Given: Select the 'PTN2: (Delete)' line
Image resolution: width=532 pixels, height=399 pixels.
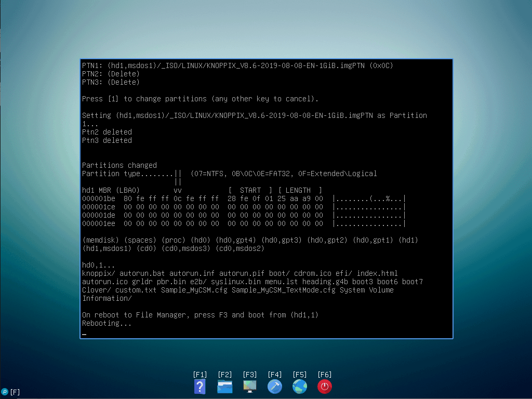Looking at the screenshot, I should click(111, 74).
